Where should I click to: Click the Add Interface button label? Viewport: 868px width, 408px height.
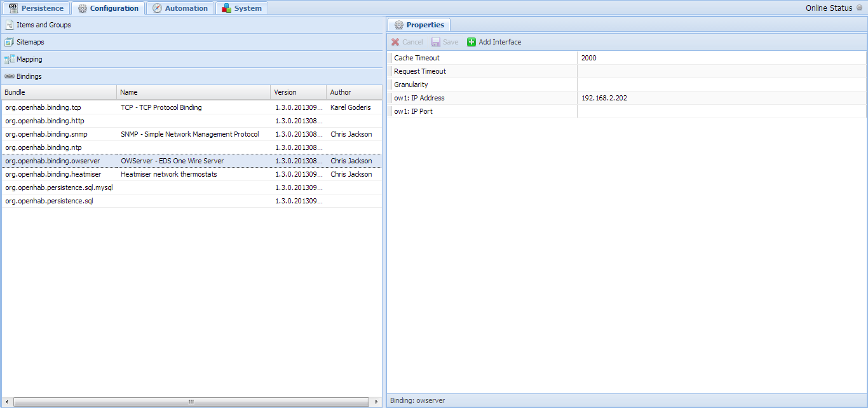500,42
